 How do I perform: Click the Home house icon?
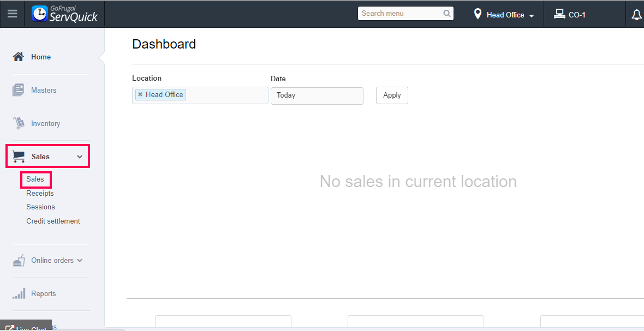point(19,57)
